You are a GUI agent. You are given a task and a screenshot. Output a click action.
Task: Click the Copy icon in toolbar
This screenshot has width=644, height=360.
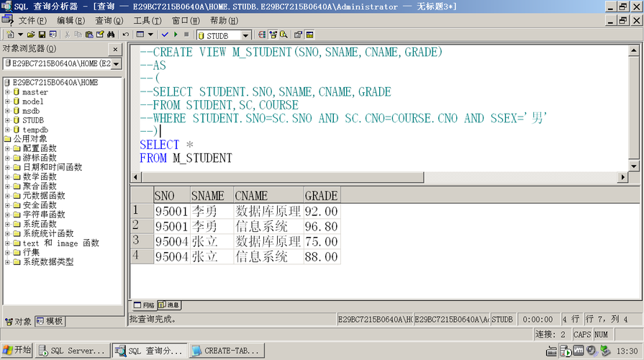(78, 35)
